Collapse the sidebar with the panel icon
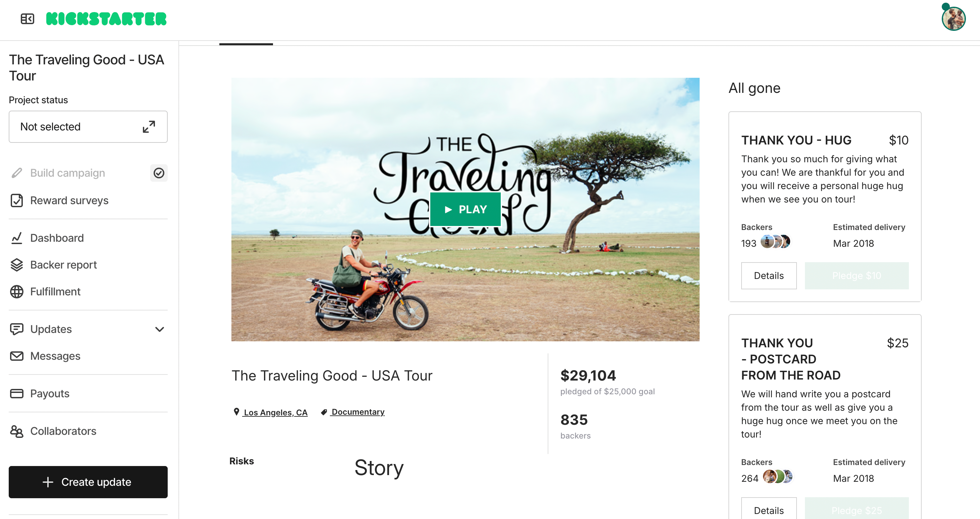 tap(28, 19)
